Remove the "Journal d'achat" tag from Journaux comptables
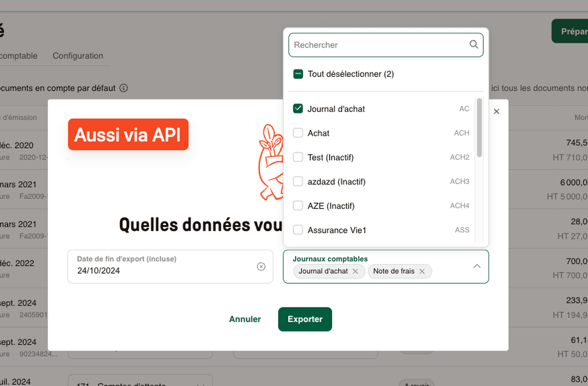 tap(356, 271)
